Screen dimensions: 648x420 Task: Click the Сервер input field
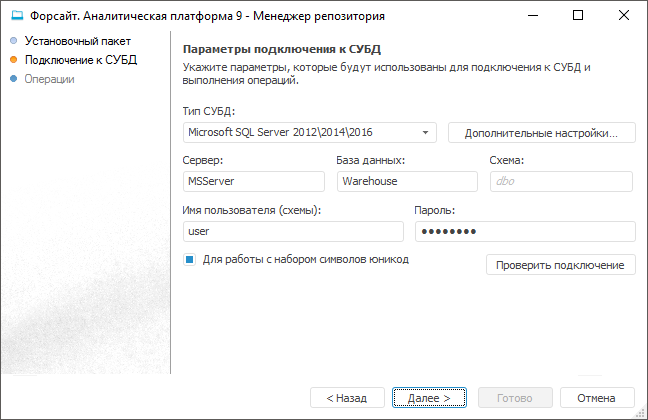[x=254, y=181]
